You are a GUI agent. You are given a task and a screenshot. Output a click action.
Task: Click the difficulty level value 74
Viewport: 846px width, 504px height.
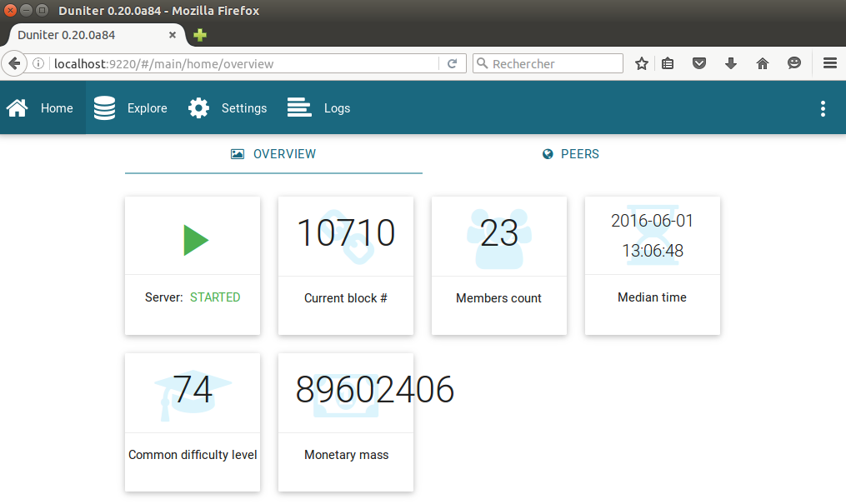pyautogui.click(x=193, y=389)
